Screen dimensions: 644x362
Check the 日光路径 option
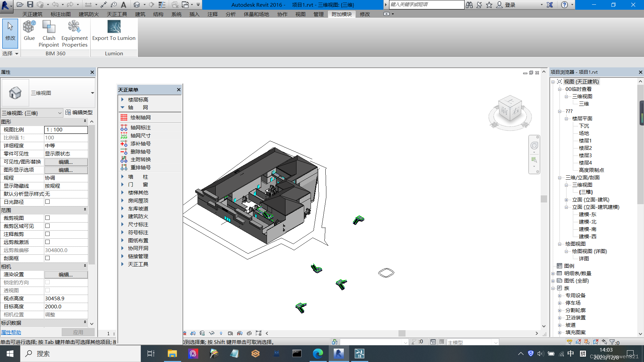pyautogui.click(x=47, y=202)
